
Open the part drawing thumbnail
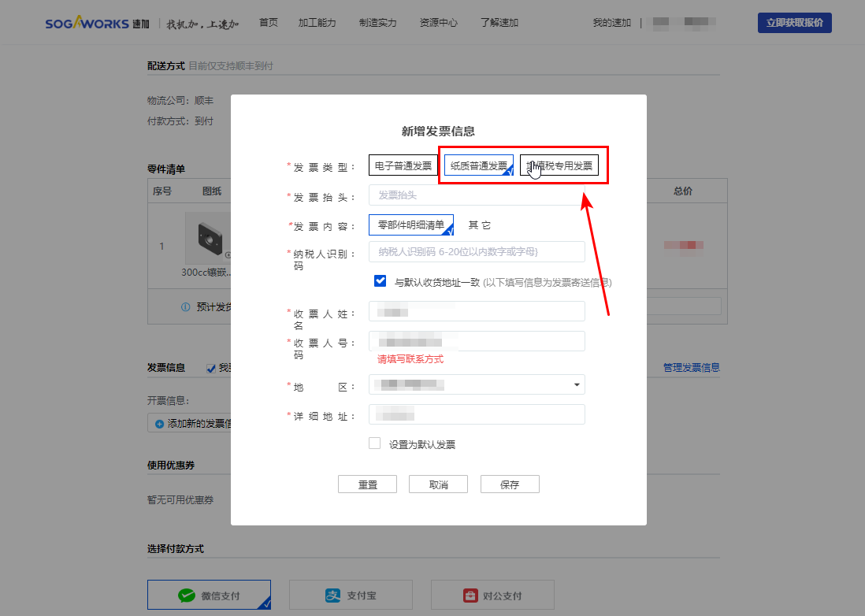pyautogui.click(x=208, y=238)
